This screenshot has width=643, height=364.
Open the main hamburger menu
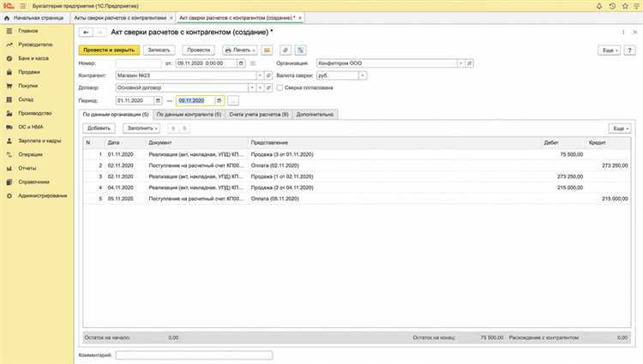pyautogui.click(x=23, y=6)
